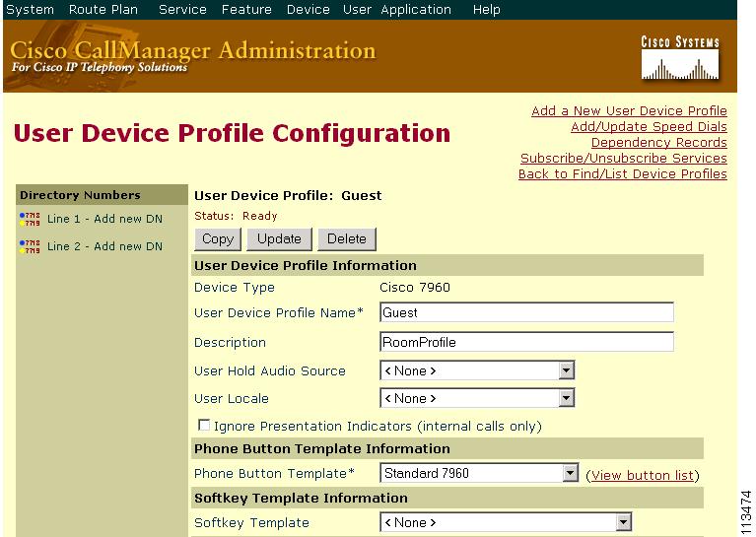Open the System menu
The image size is (756, 537).
coord(30,9)
